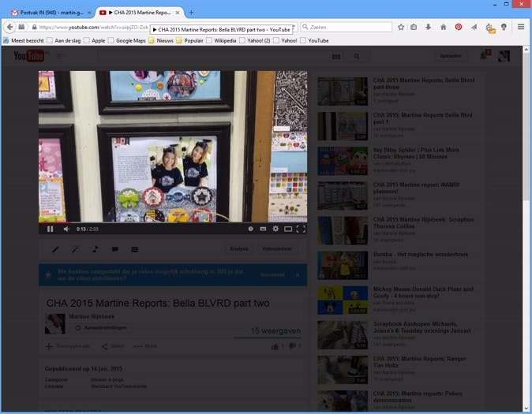Screen dimensions: 532x414
Task: Click the Watch Later clock icon in player
Action: pyautogui.click(x=250, y=229)
